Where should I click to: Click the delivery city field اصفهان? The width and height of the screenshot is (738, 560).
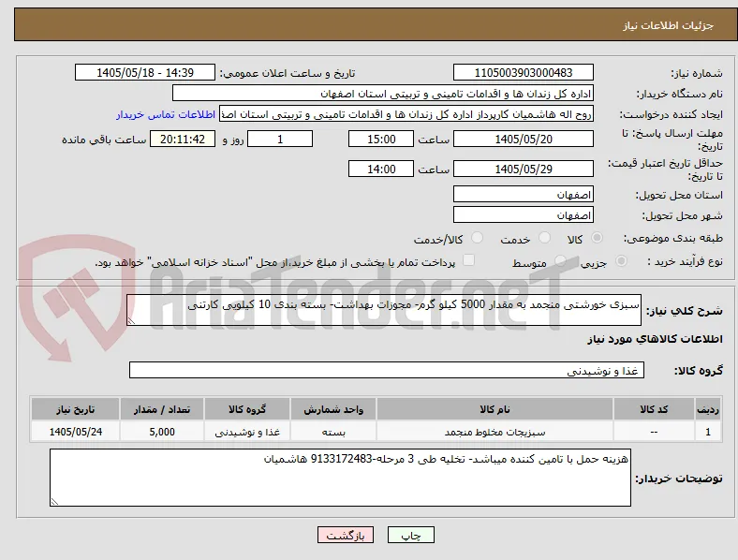pyautogui.click(x=523, y=215)
